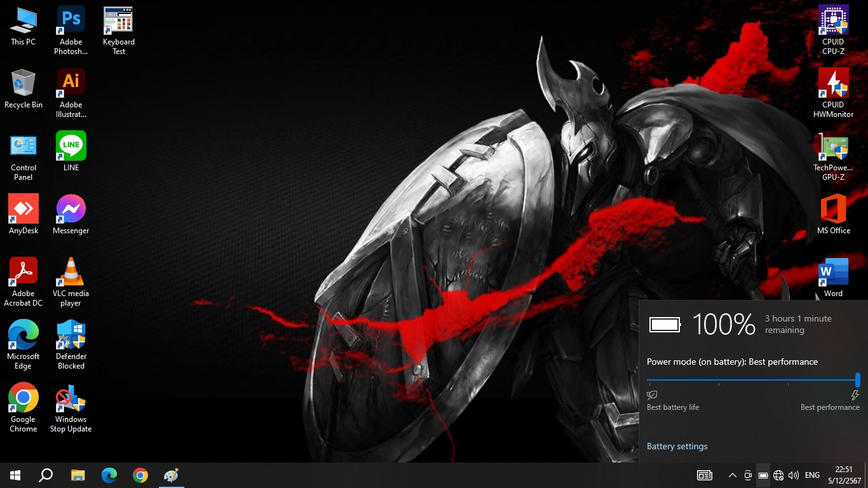This screenshot has width=868, height=488.
Task: Open the Windows Start menu
Action: tap(15, 475)
